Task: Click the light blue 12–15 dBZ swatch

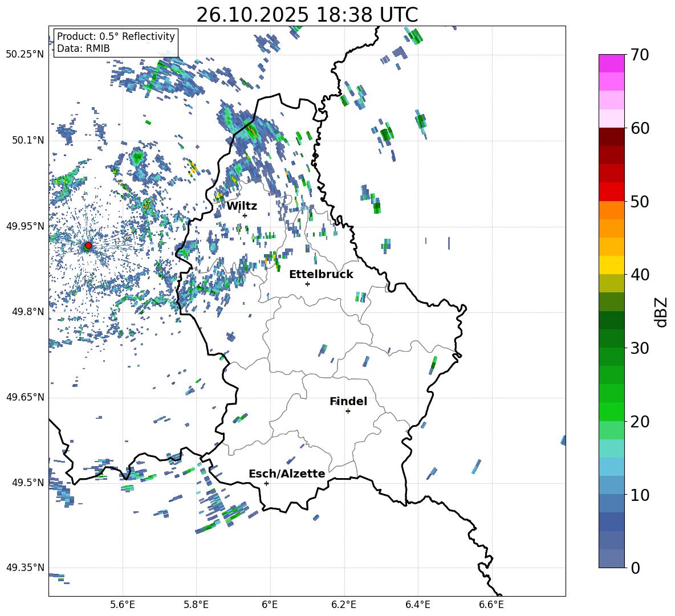Action: point(612,467)
